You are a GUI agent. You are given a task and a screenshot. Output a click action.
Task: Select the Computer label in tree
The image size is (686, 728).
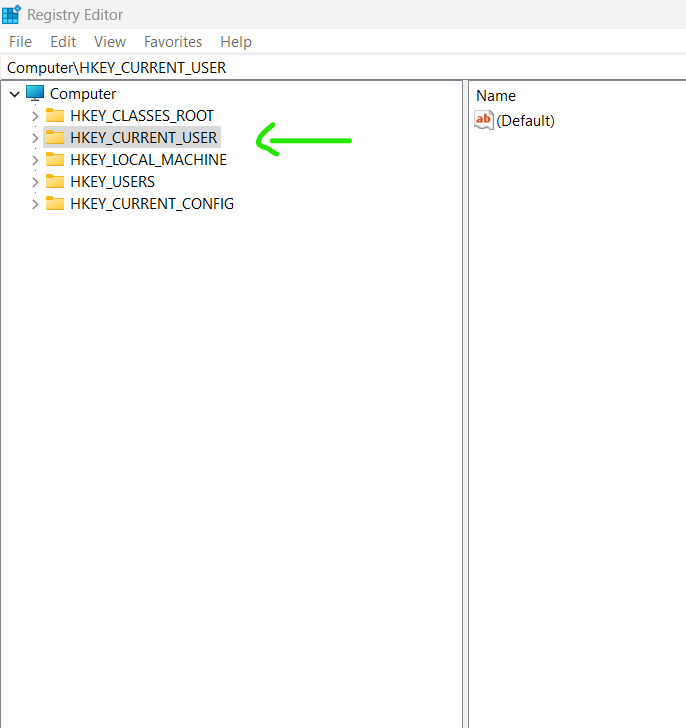[83, 93]
